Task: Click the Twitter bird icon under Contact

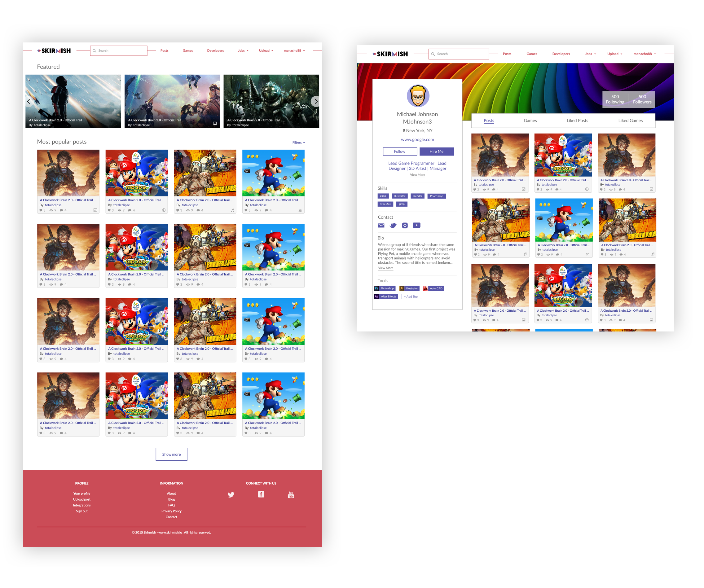Action: pyautogui.click(x=393, y=225)
